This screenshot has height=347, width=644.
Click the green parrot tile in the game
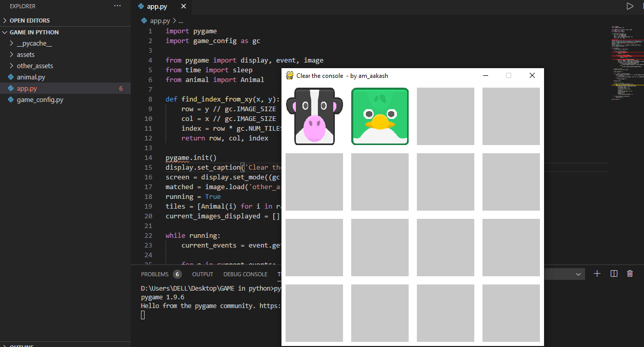[x=380, y=116]
